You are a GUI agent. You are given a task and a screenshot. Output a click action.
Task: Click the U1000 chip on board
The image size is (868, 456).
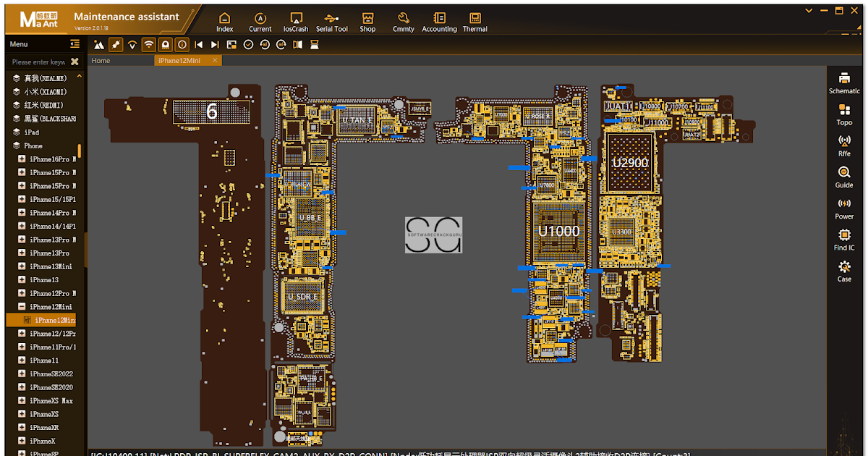pos(558,232)
